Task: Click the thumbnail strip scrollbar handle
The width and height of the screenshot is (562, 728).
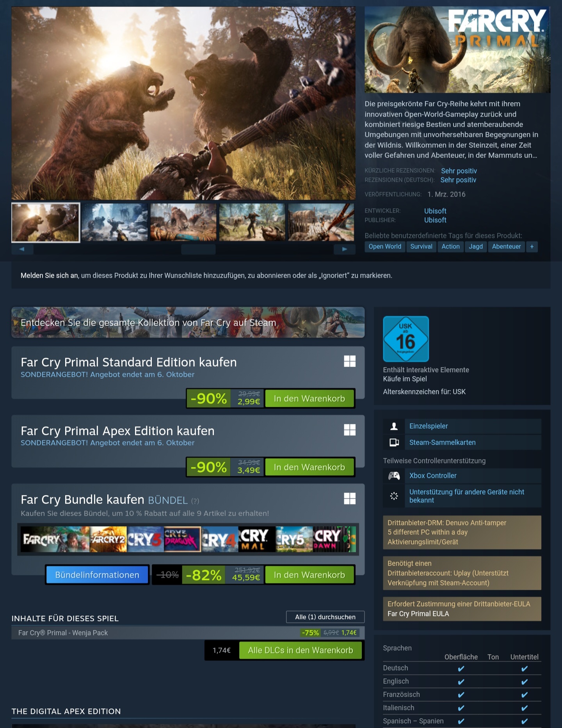Action: (198, 249)
